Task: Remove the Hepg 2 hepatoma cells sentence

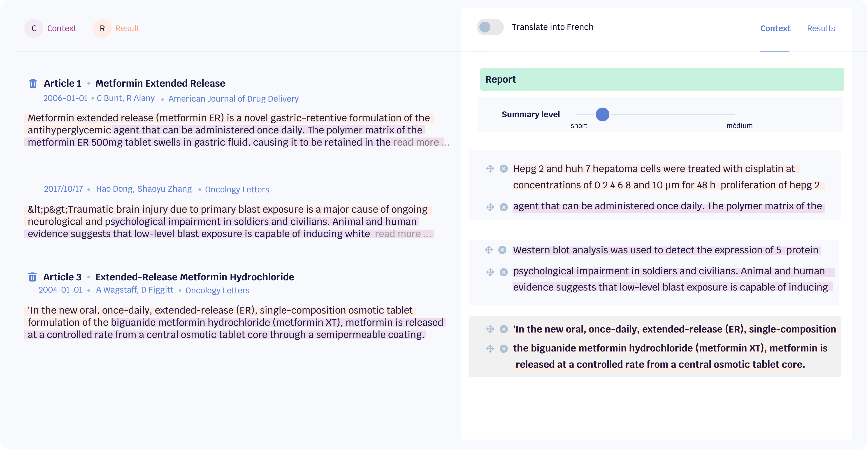Action: pyautogui.click(x=504, y=169)
